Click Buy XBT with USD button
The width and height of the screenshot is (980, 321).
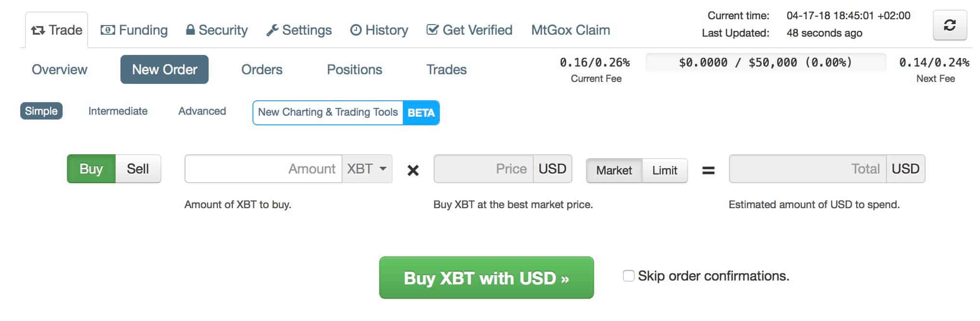pos(486,278)
